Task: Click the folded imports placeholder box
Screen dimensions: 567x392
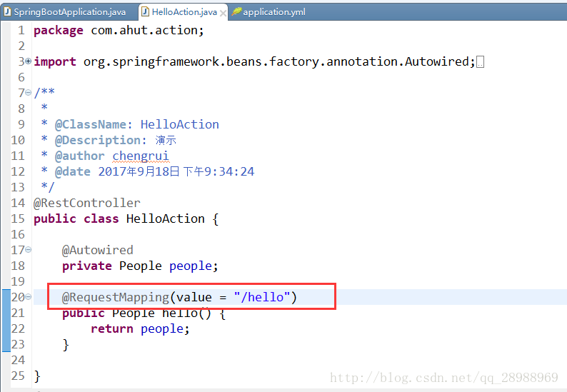Action: point(480,62)
